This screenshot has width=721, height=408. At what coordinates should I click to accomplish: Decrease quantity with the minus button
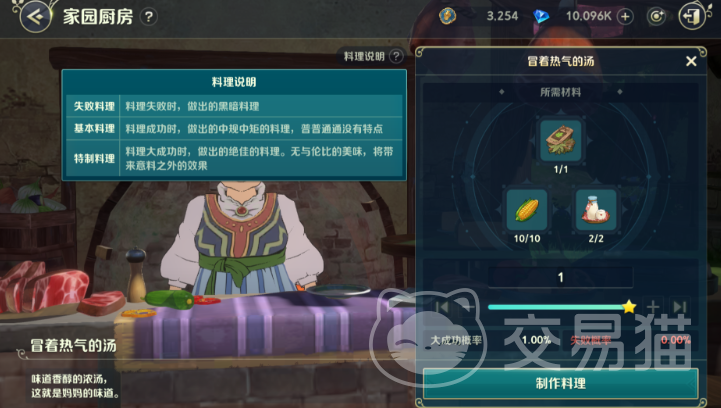point(469,307)
